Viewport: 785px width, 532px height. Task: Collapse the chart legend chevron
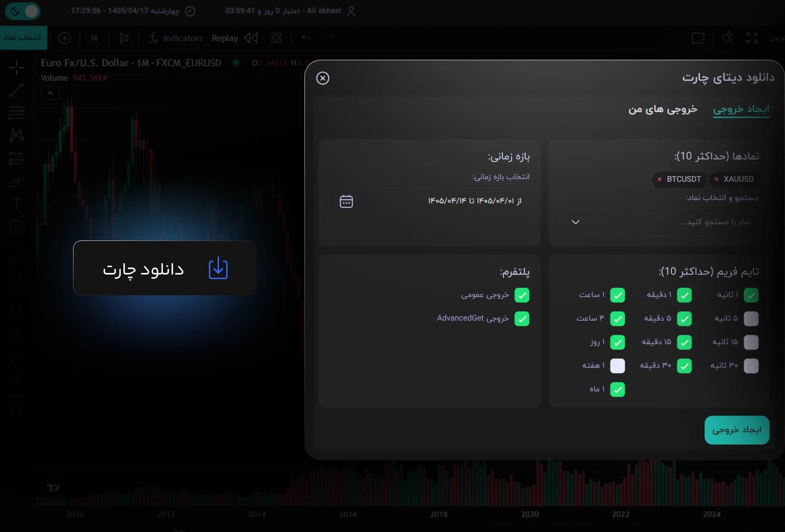50,93
